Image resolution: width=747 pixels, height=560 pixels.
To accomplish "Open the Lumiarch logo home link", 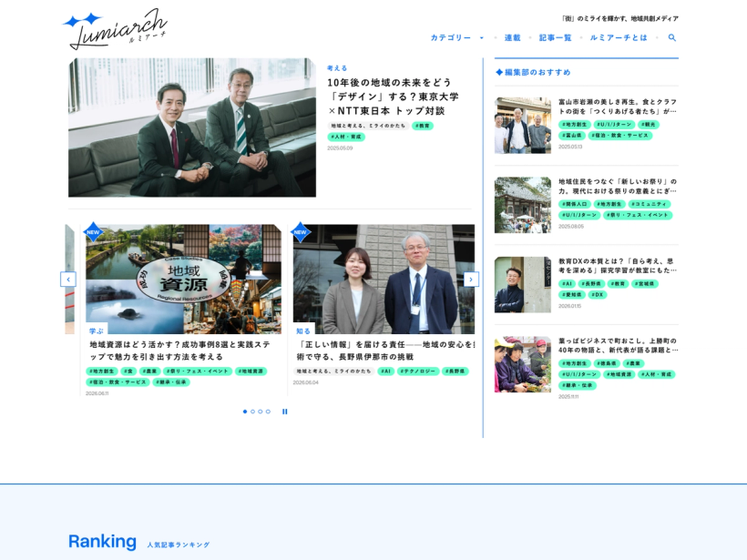I will click(115, 28).
